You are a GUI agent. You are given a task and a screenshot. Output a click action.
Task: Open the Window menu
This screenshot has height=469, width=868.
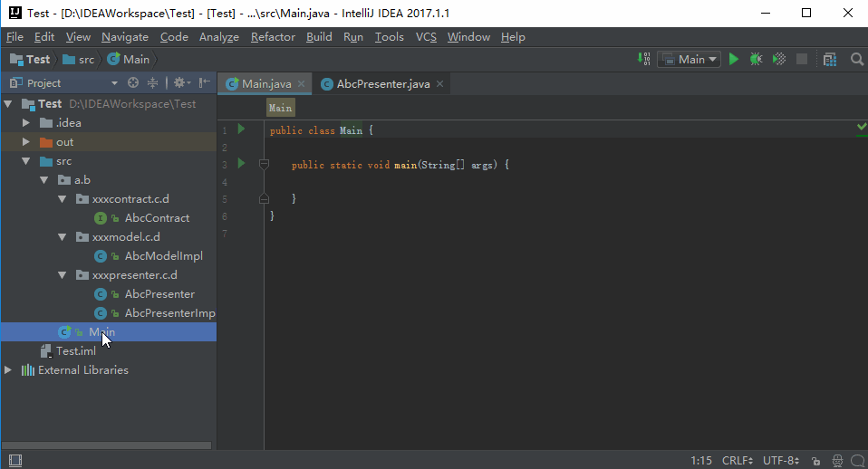point(468,37)
